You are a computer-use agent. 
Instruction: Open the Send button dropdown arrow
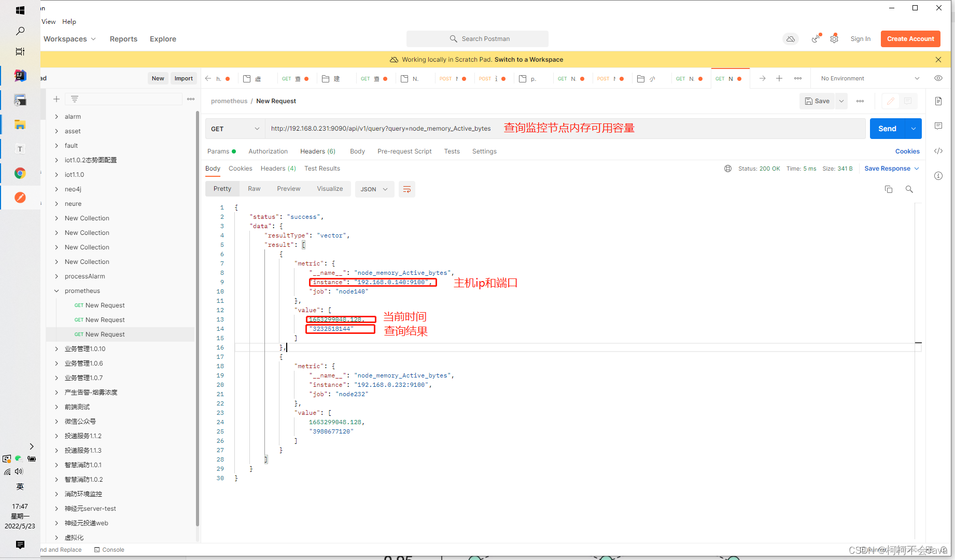pyautogui.click(x=914, y=129)
